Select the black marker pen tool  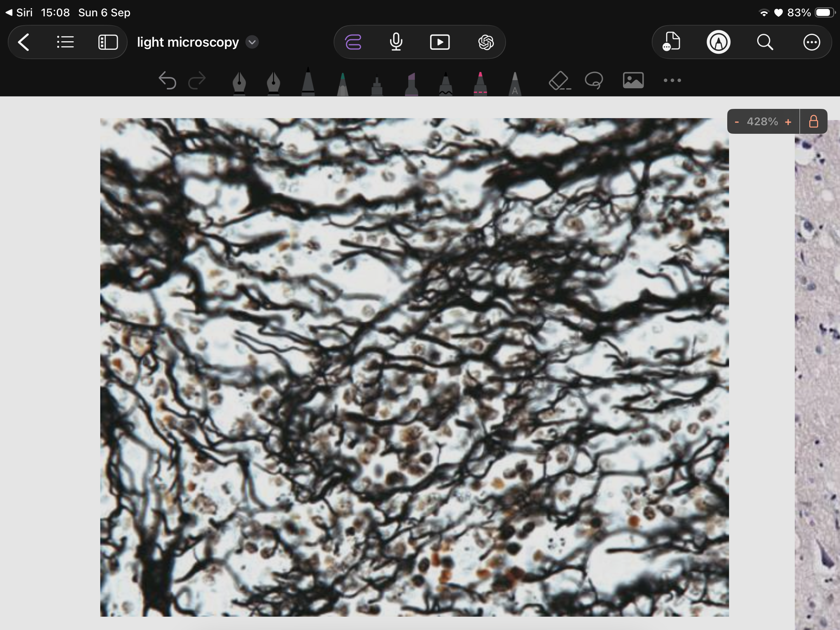pos(308,82)
